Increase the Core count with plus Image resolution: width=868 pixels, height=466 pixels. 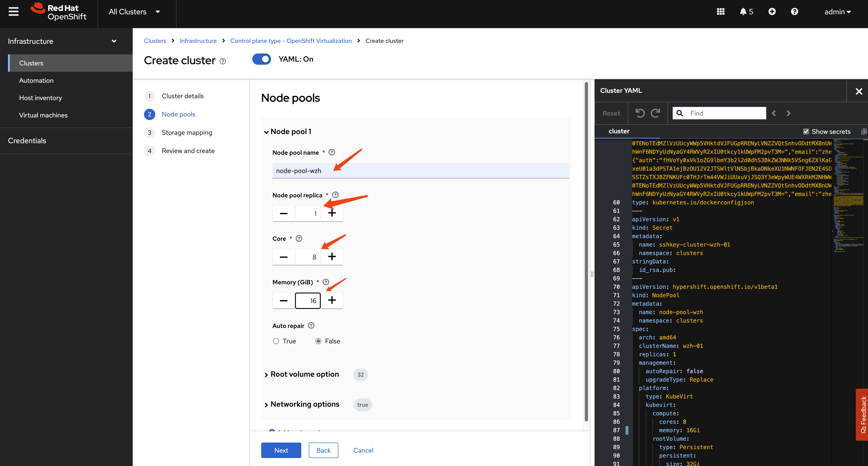click(332, 257)
